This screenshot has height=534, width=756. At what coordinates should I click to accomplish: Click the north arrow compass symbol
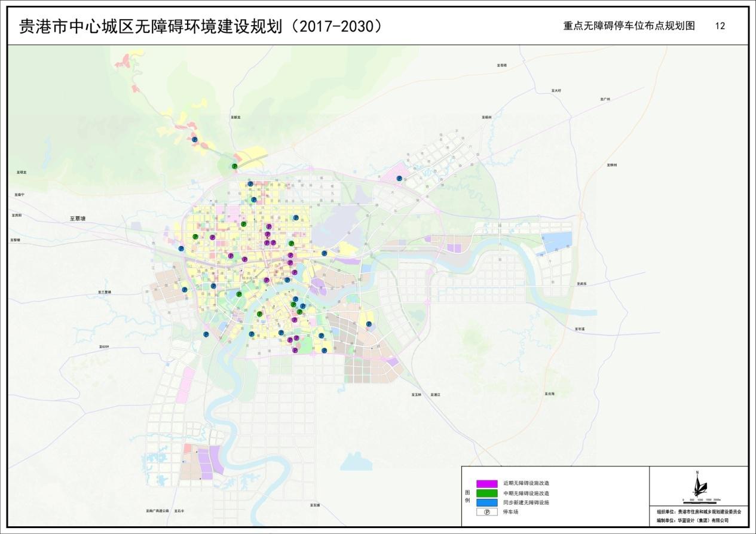tap(698, 484)
